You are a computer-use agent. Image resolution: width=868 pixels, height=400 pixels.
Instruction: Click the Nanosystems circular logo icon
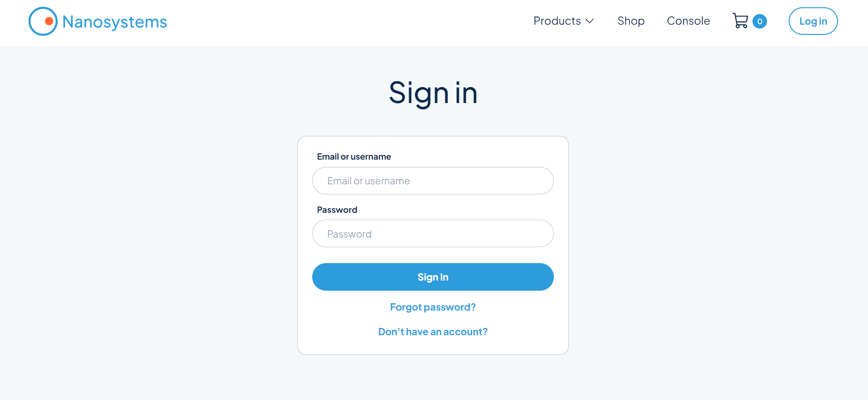click(x=43, y=21)
